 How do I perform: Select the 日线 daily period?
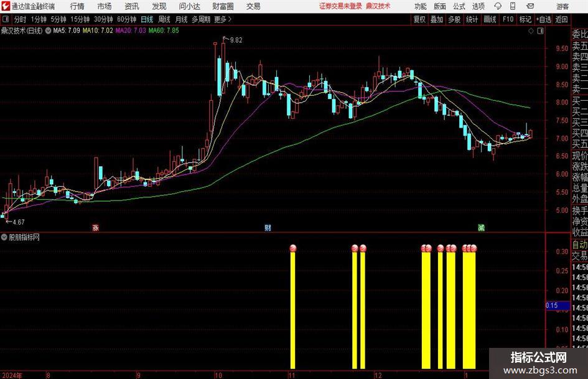click(147, 19)
